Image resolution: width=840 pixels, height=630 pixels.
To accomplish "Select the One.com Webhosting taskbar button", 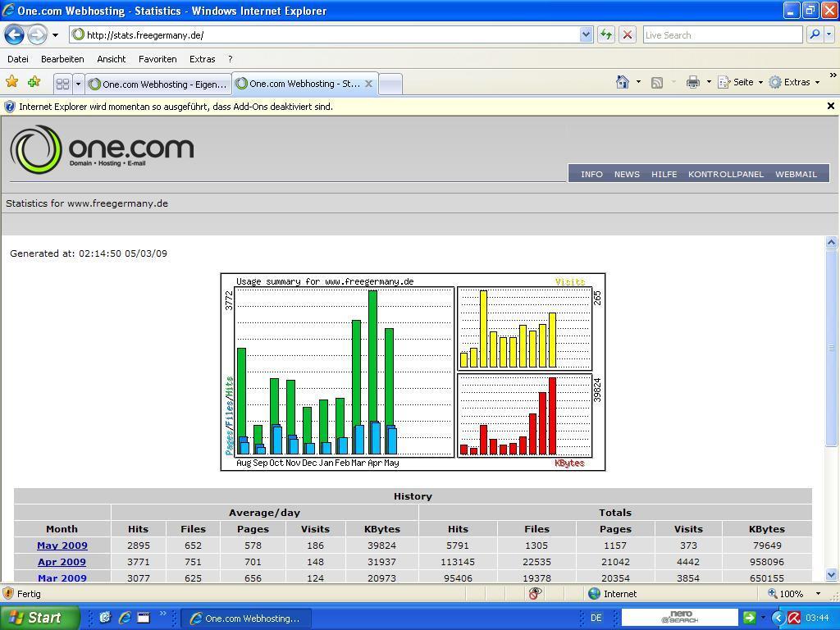I will pyautogui.click(x=246, y=619).
